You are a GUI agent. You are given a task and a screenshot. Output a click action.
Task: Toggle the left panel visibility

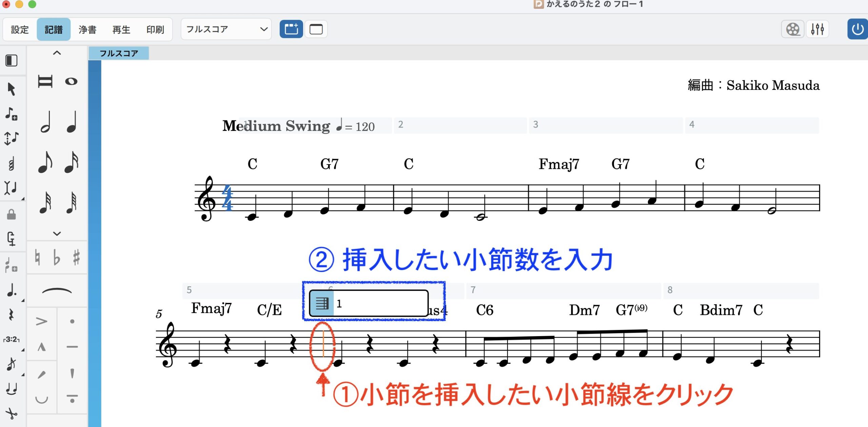coord(12,60)
